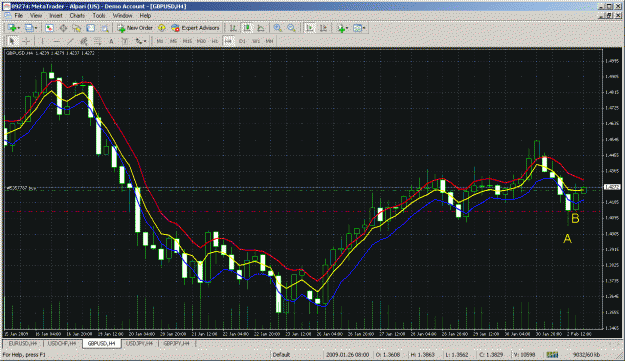Select the Text Label tool
The width and height of the screenshot is (625, 361).
point(125,41)
